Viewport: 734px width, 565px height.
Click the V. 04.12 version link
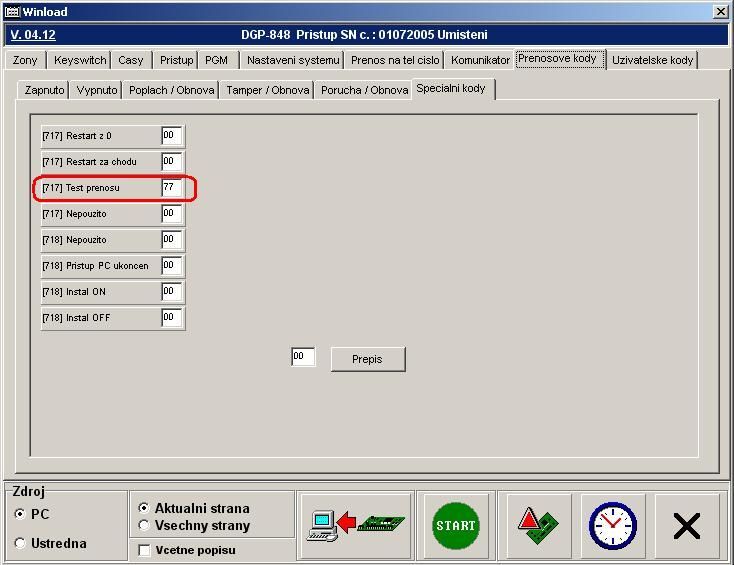(x=33, y=35)
